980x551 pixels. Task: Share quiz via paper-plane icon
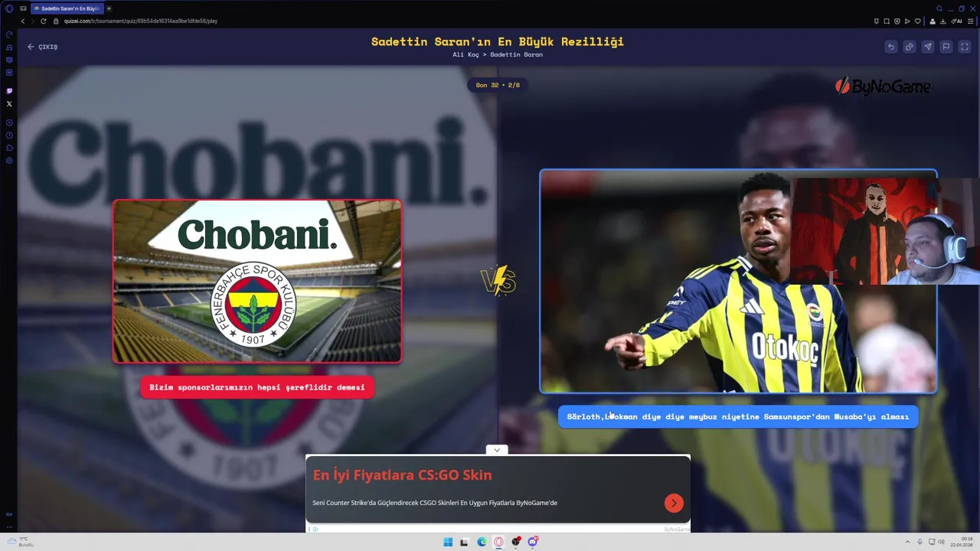coord(928,47)
